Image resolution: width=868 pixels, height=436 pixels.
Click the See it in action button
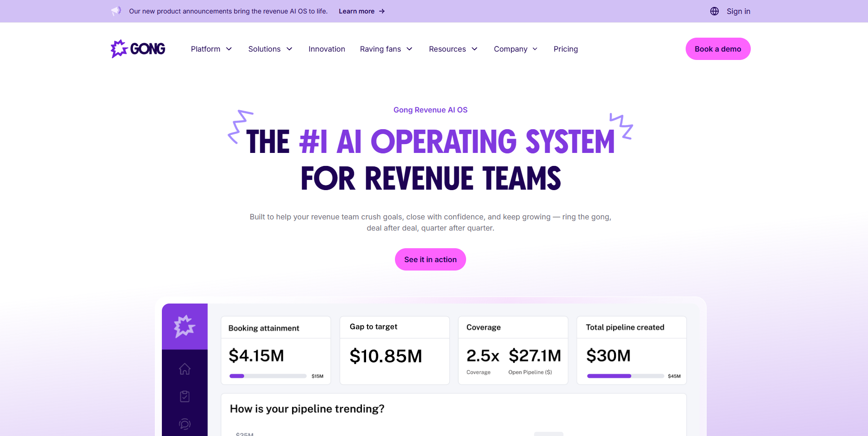point(430,259)
